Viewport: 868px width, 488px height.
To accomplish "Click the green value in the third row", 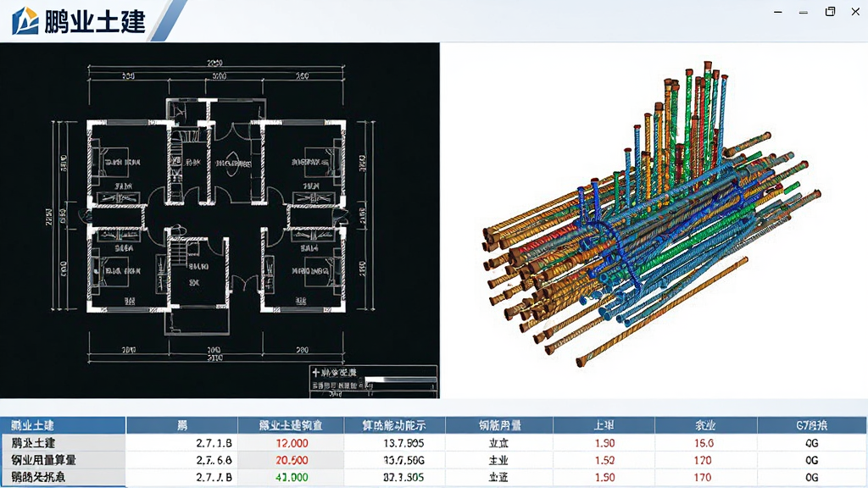I will coord(292,477).
